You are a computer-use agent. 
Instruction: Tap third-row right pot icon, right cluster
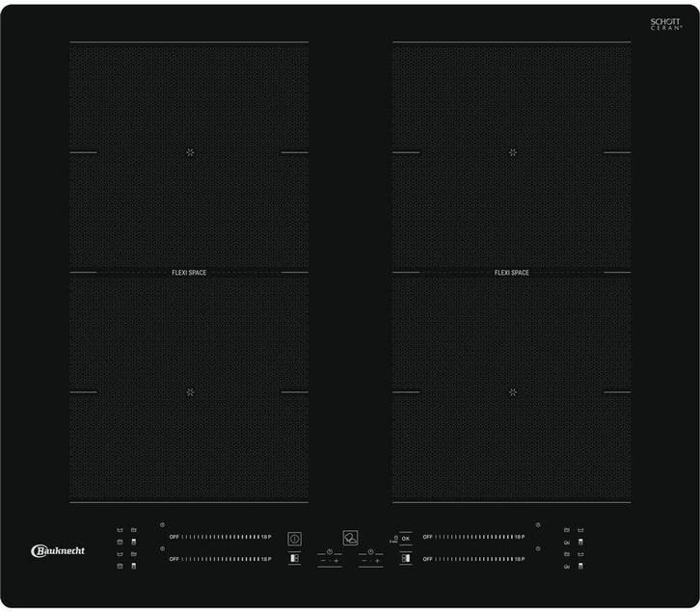coord(580,554)
